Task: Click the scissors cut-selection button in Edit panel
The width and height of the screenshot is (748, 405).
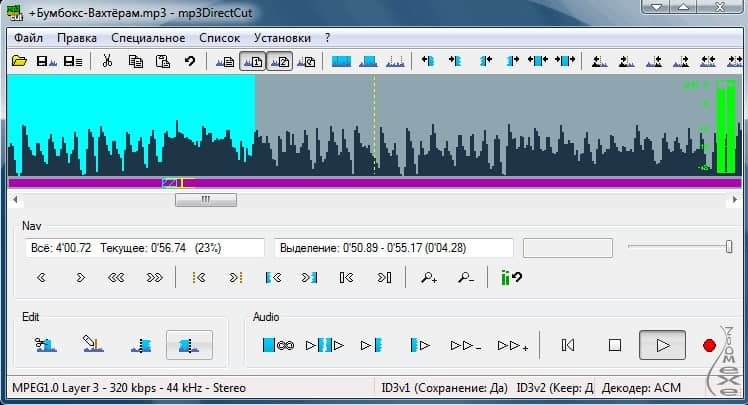Action: (44, 345)
